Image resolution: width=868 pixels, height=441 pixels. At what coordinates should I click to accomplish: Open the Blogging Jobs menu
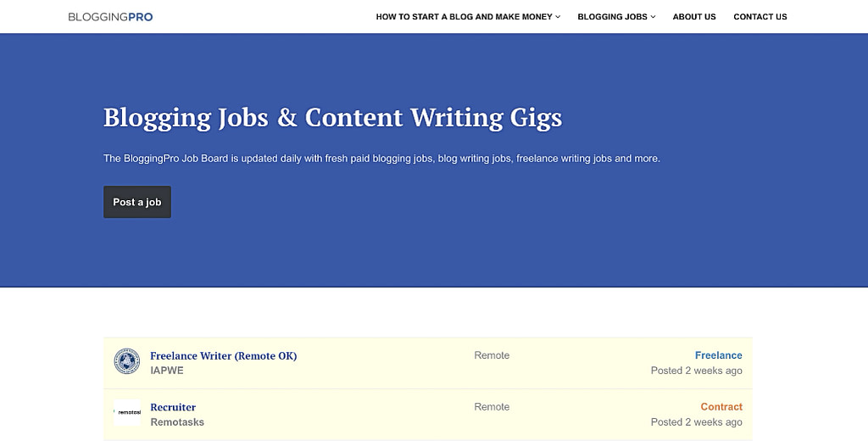[612, 17]
